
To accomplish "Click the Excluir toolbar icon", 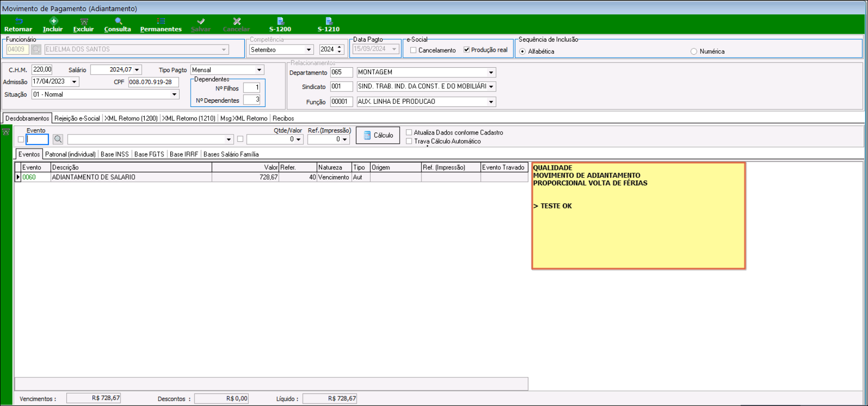I will coord(84,22).
